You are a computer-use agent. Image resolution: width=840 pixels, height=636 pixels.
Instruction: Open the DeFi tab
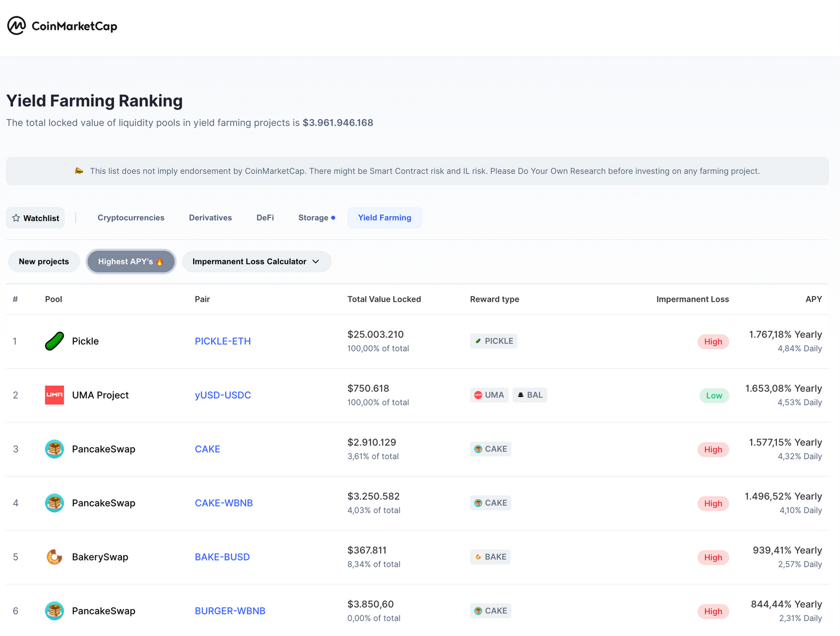[265, 218]
